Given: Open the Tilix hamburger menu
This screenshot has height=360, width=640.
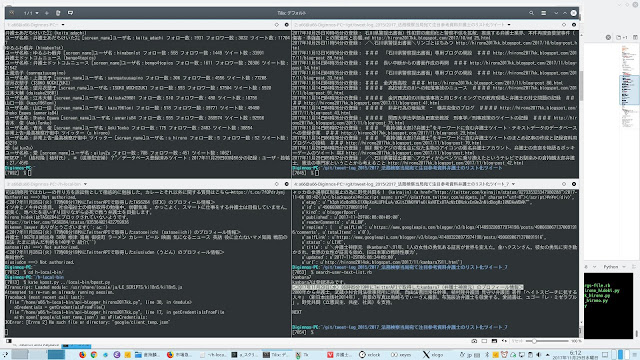Looking at the screenshot, I should click(544, 13).
